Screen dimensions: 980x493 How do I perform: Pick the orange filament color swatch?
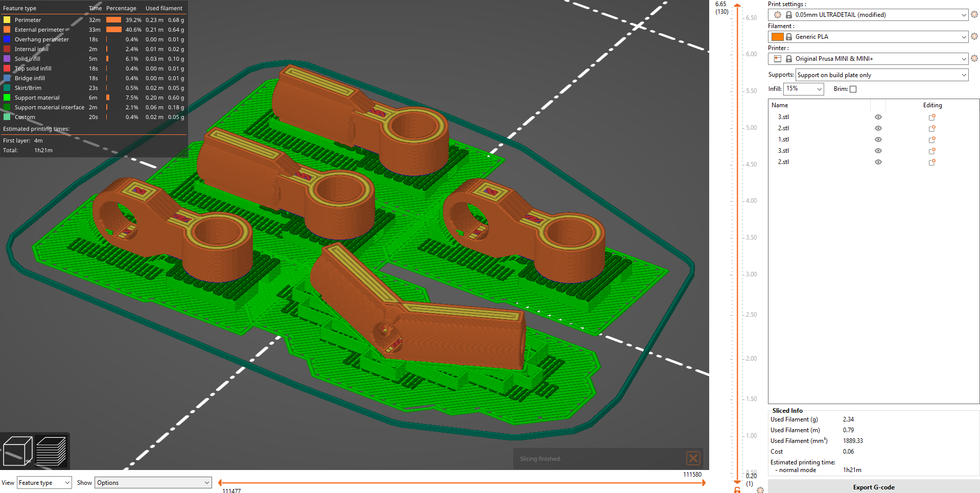pos(778,37)
